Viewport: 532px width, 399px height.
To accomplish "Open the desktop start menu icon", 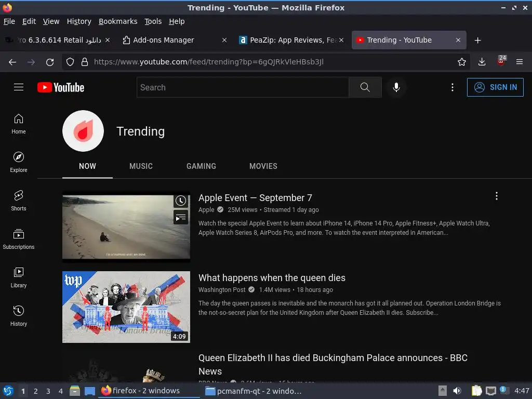I will click(8, 391).
